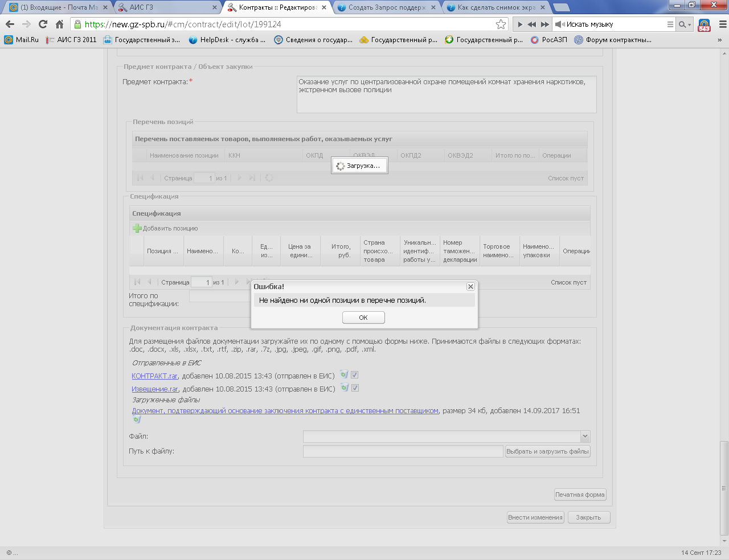Viewport: 729px width, 560px height.
Task: Toggle the checkbox beside КОНТРАКТ.rar
Action: pyautogui.click(x=355, y=375)
